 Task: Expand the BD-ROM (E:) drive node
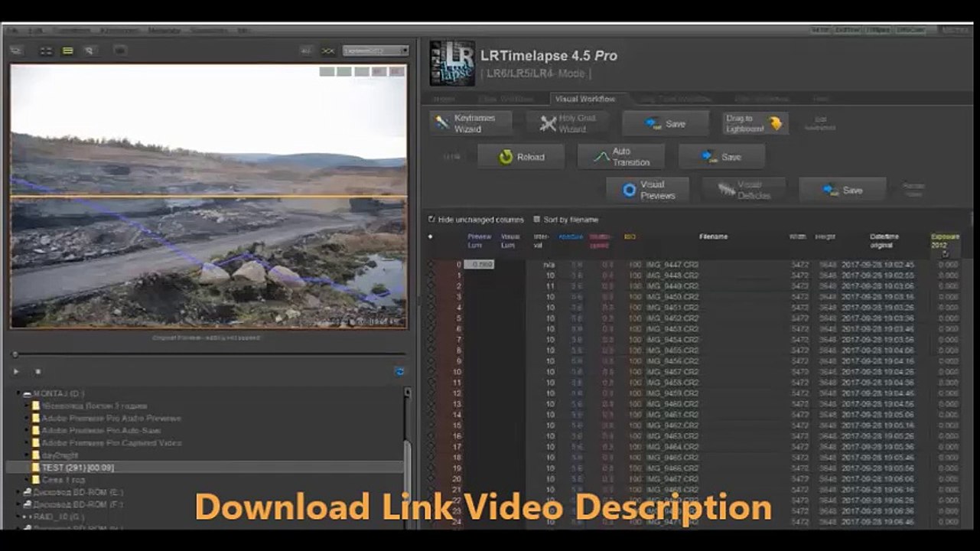18,492
